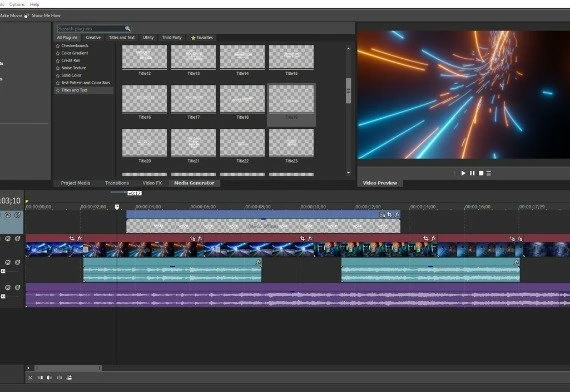The height and width of the screenshot is (392, 570).
Task: Solo the title text track
Action: click(17, 215)
